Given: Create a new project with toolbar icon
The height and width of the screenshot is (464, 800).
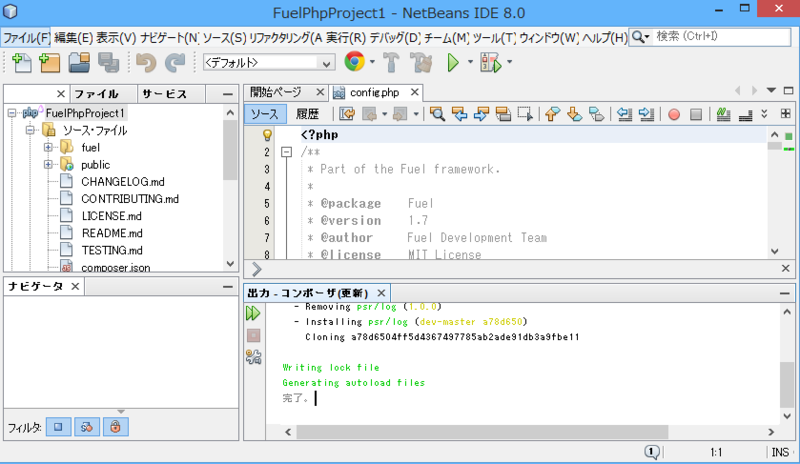Looking at the screenshot, I should point(49,62).
